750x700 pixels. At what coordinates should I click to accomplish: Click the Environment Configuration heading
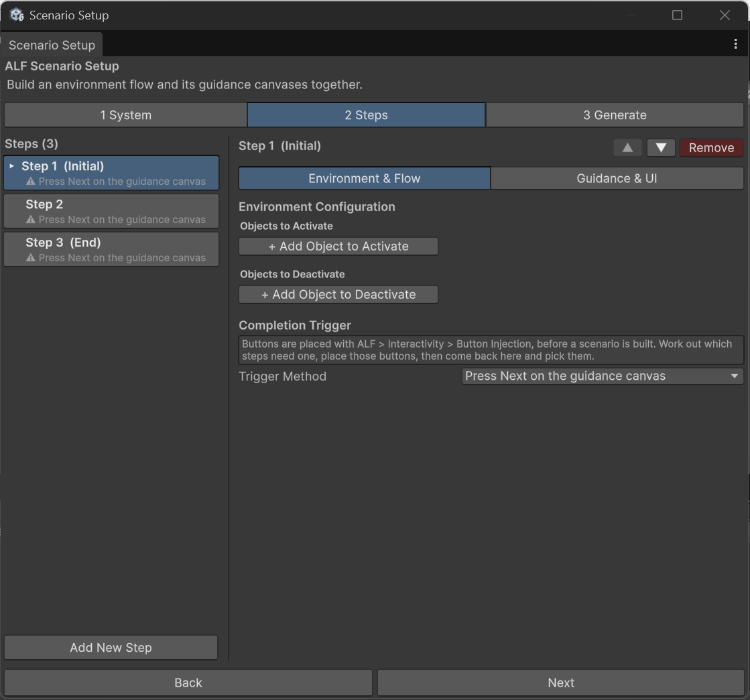(316, 206)
